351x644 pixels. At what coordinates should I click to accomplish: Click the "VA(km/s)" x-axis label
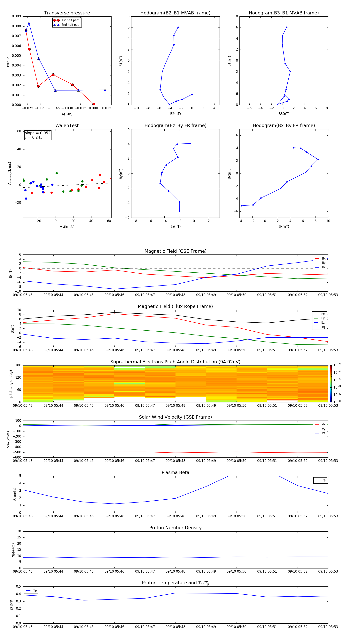(x=67, y=227)
